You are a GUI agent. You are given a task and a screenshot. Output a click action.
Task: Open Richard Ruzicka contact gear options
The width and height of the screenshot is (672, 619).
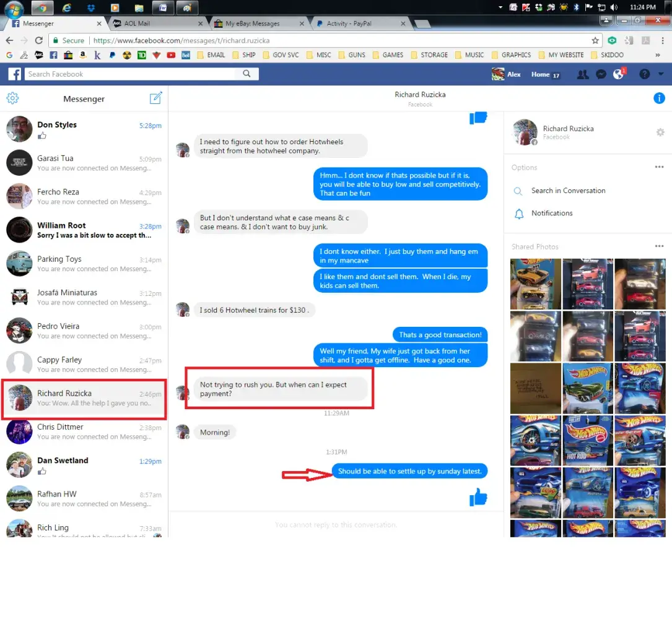pos(660,132)
